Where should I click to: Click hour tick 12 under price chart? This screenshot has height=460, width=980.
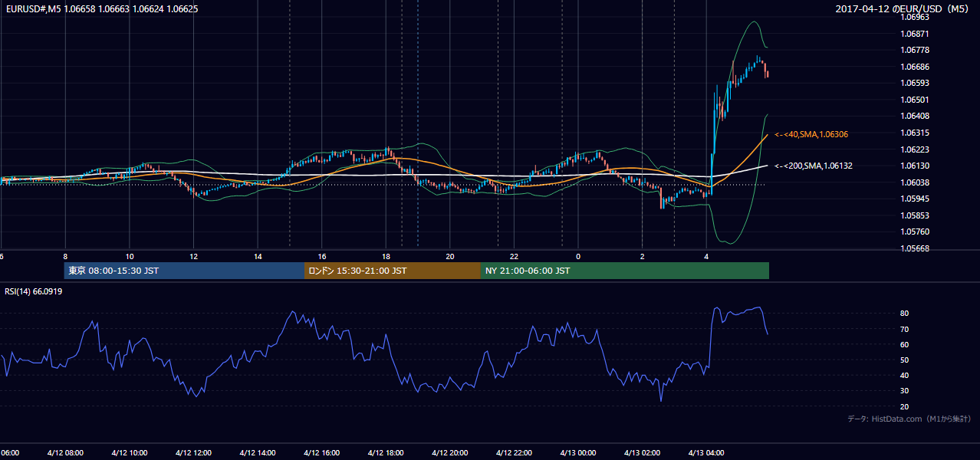point(193,256)
